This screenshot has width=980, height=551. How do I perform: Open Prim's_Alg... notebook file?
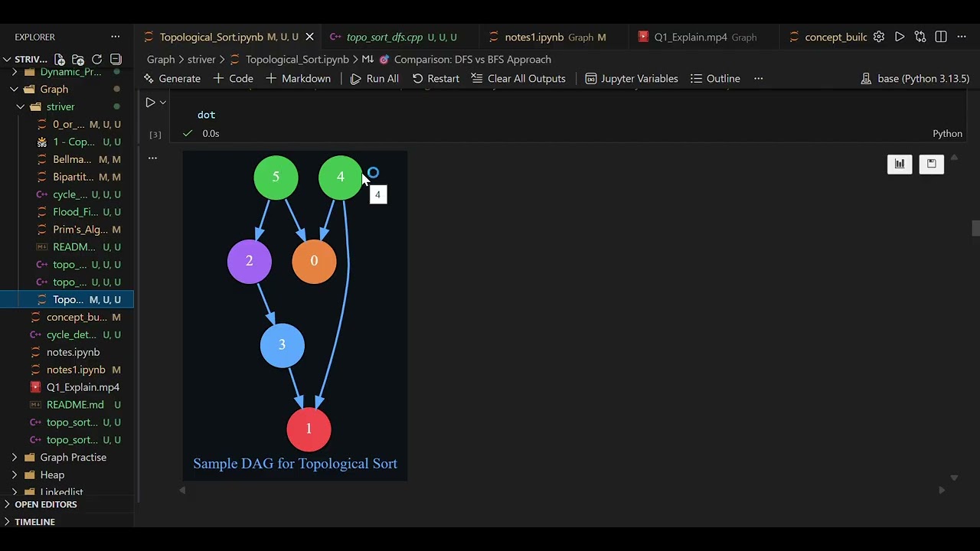click(x=67, y=230)
